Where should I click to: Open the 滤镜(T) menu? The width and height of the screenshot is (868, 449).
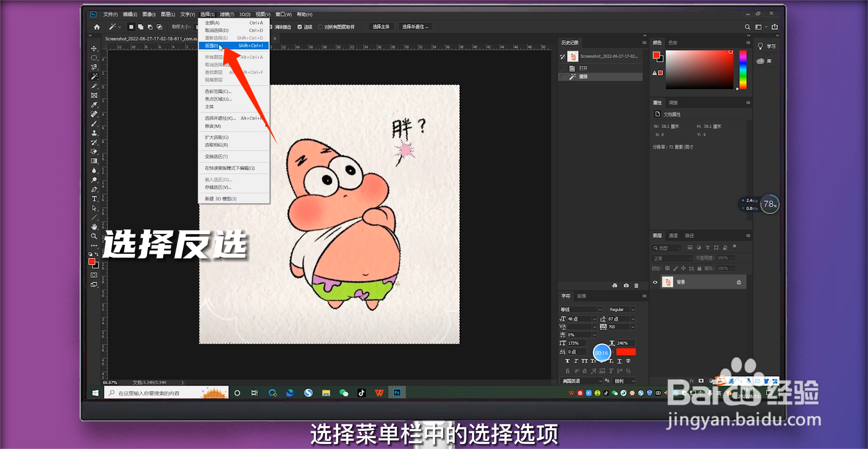227,14
